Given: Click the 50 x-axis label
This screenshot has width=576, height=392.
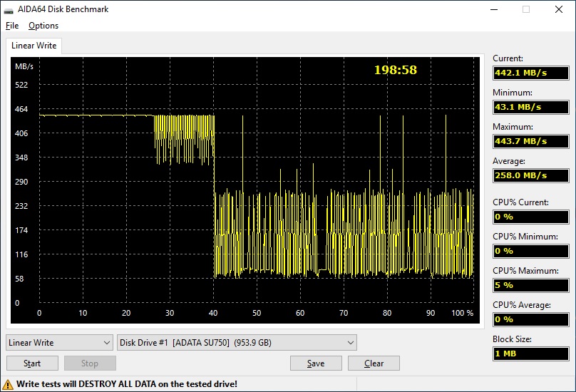Looking at the screenshot, I should pos(257,313).
